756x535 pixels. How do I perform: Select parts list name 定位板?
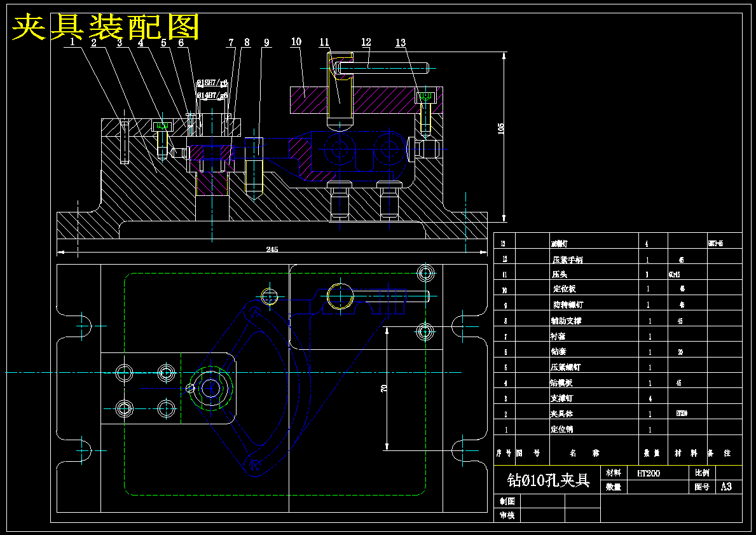coord(565,289)
